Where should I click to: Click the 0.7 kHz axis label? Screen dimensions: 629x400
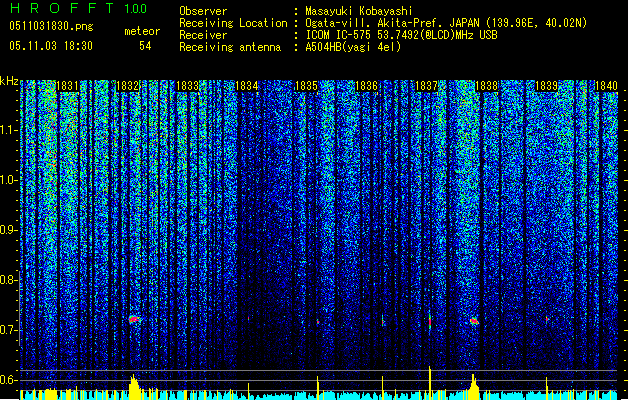9,330
